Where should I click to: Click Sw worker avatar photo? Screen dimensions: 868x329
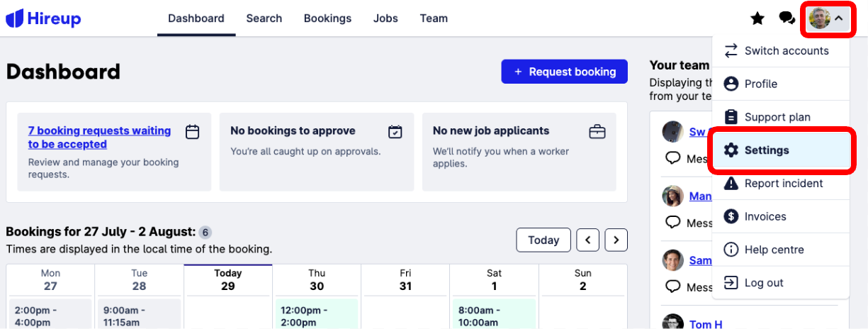[672, 131]
